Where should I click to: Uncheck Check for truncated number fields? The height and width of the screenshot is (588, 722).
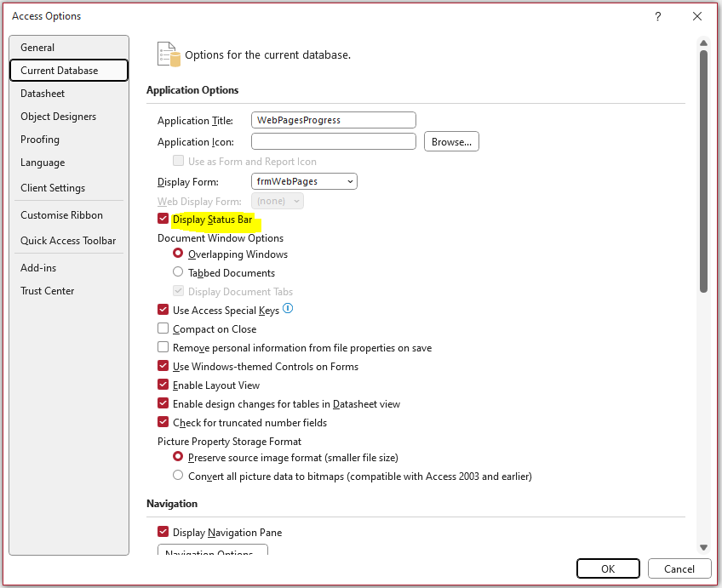(x=163, y=421)
